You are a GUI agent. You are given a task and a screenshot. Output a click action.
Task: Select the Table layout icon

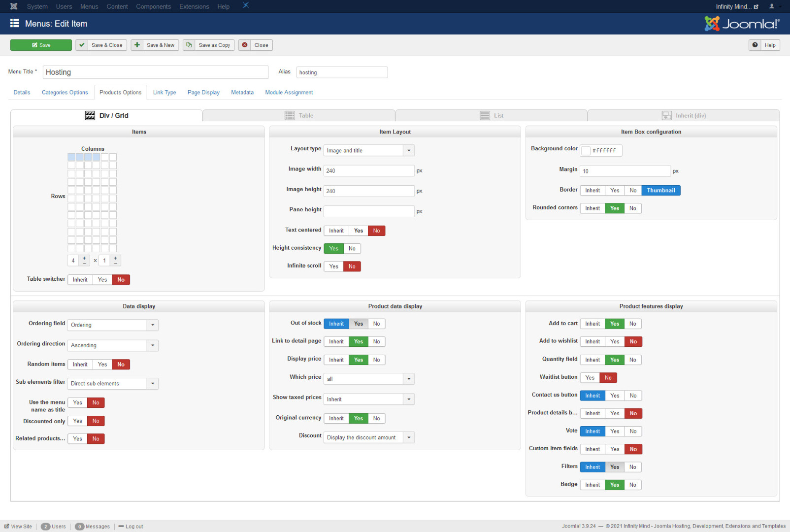(x=290, y=116)
